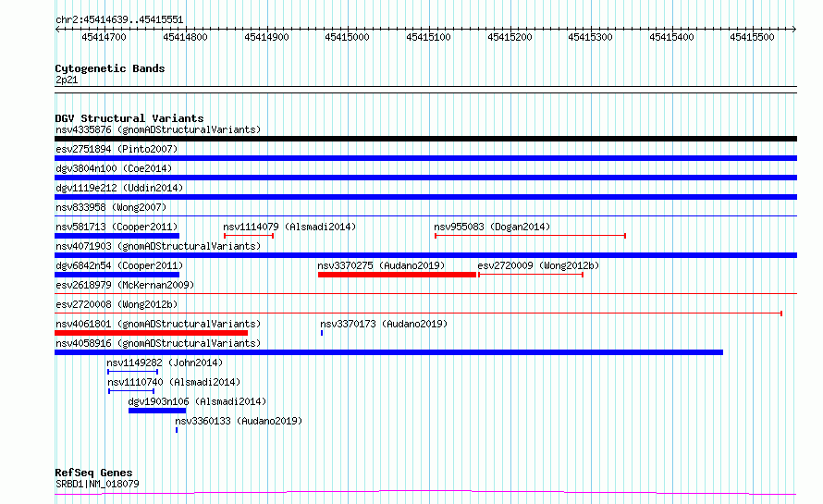Click the blue nsv1110740 variant segment
The width and height of the screenshot is (823, 504).
click(x=131, y=391)
